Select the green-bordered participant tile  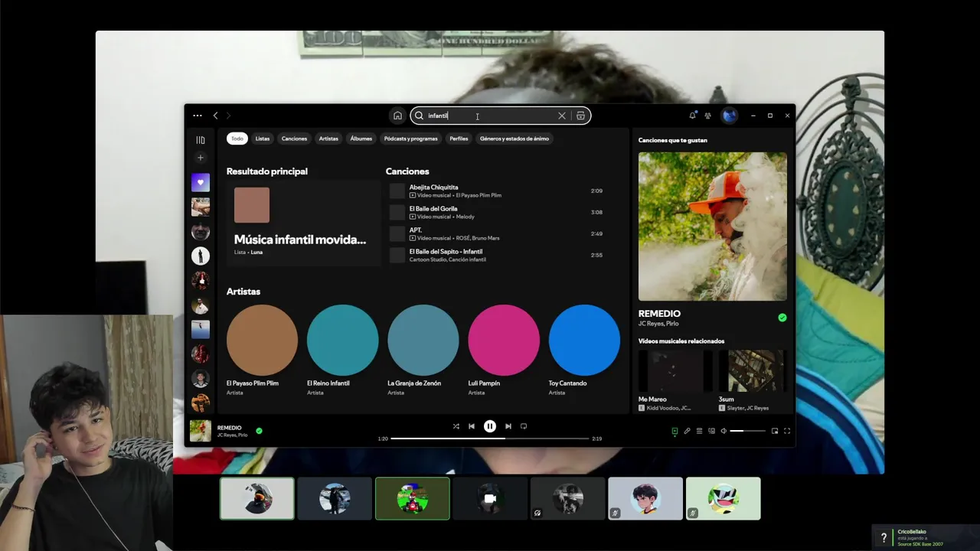[413, 498]
